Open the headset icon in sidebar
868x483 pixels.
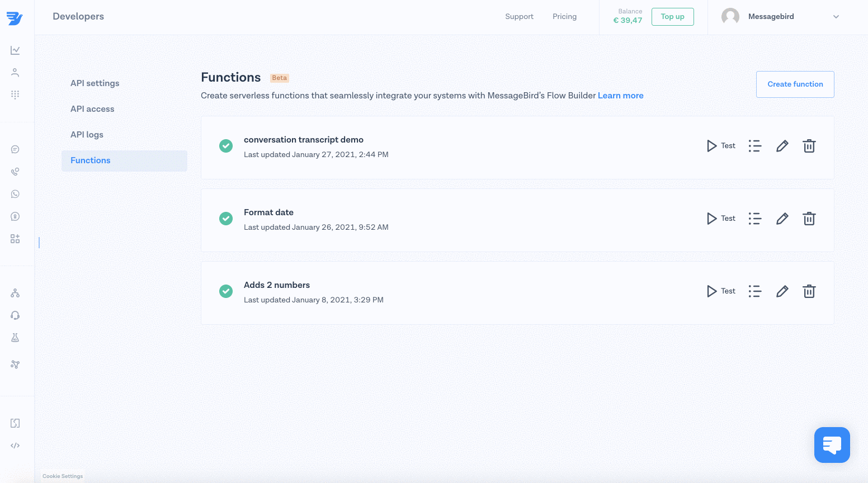click(15, 315)
